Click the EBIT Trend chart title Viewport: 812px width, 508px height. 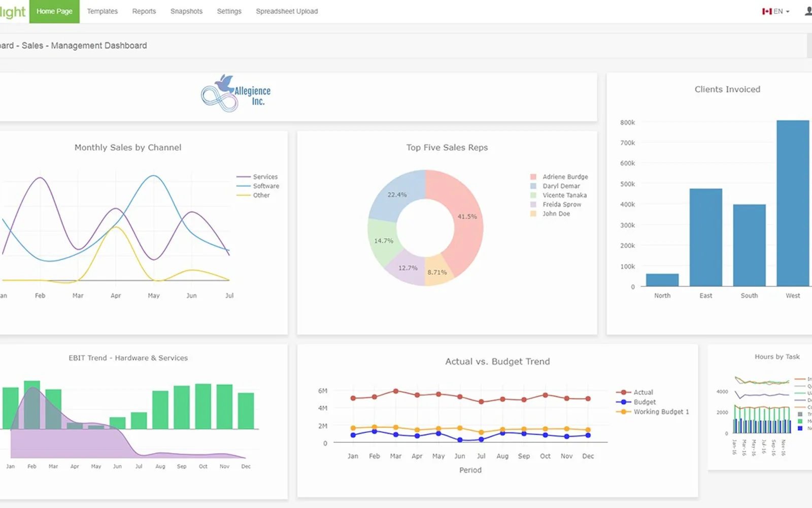tap(128, 358)
